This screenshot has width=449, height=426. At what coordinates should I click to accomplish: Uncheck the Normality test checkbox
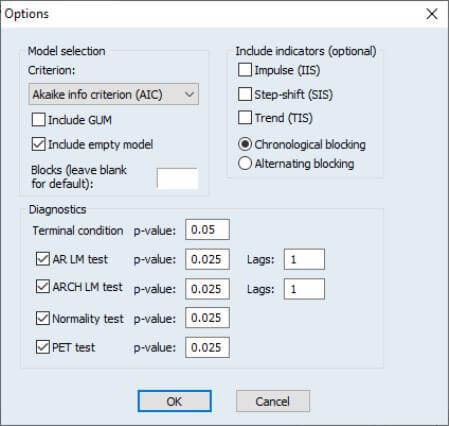43,318
